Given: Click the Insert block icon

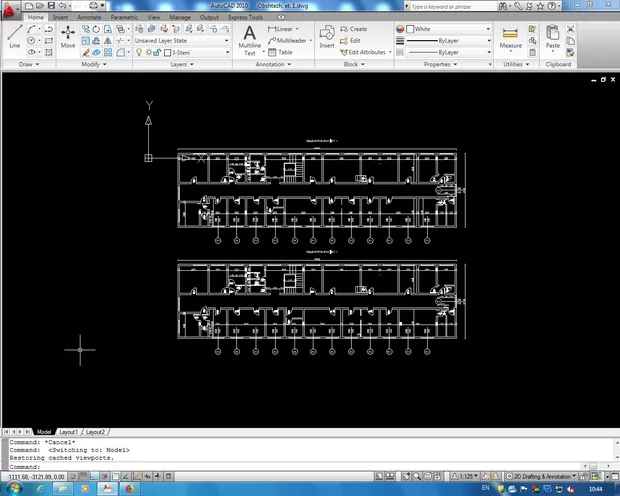Looking at the screenshot, I should pos(327,38).
